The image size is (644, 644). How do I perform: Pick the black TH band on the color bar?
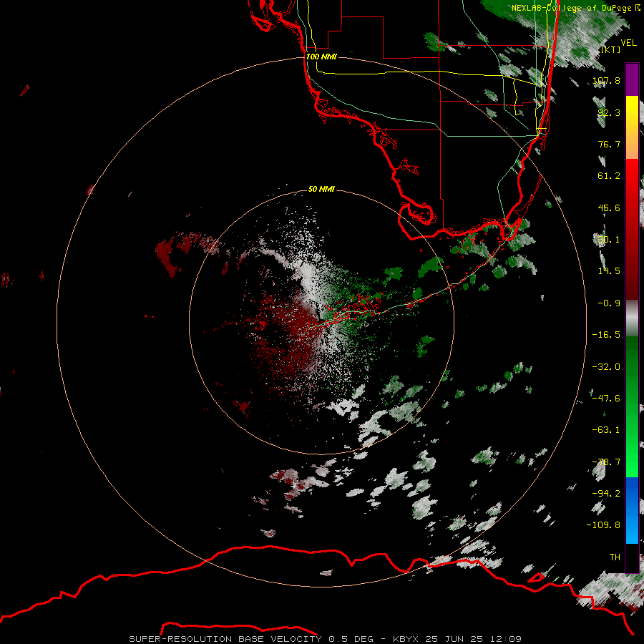(x=632, y=557)
